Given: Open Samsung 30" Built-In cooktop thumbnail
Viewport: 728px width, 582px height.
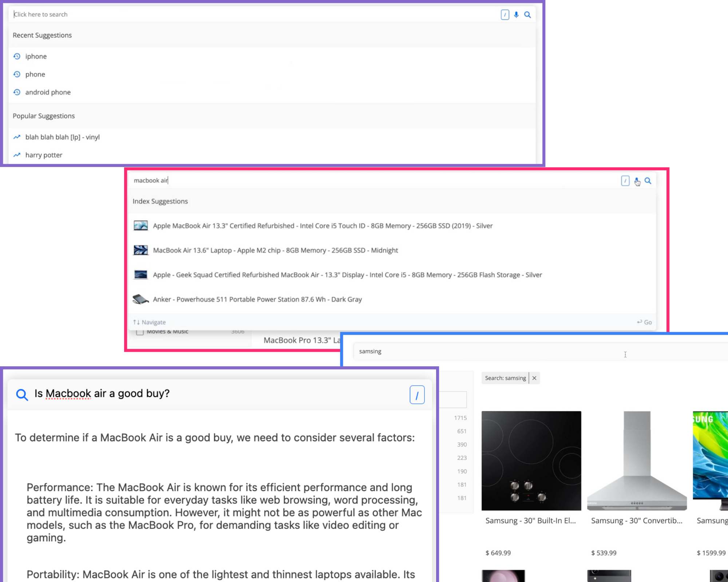Looking at the screenshot, I should [x=531, y=461].
